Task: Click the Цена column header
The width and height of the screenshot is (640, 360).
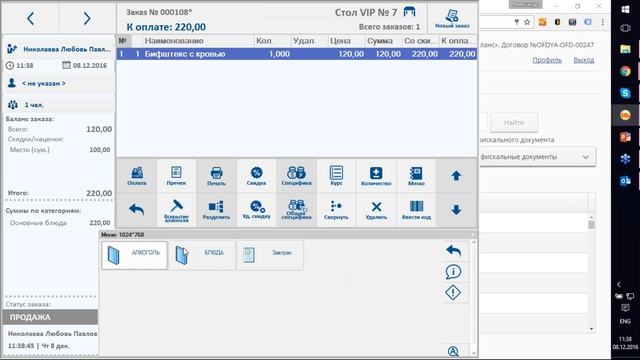Action: [346, 41]
